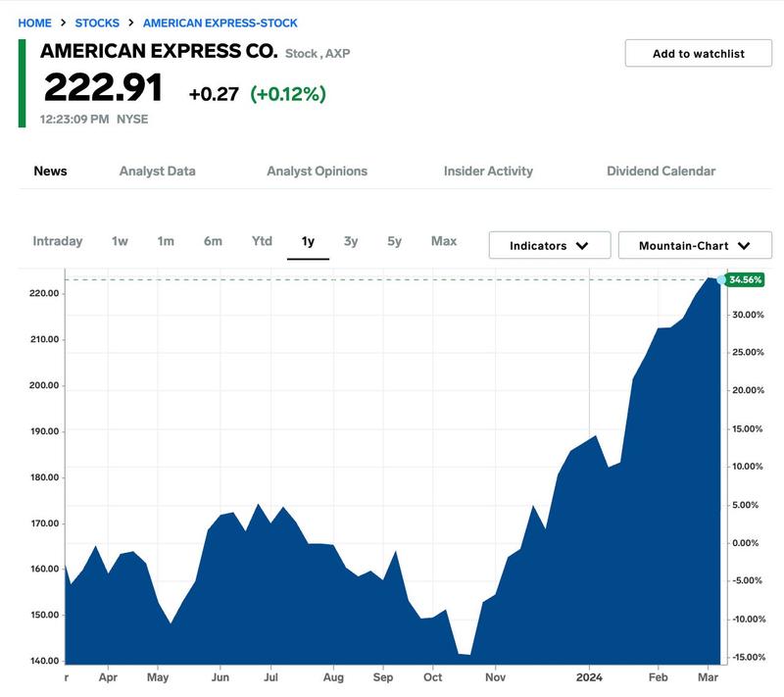Select the News tab
This screenshot has width=784, height=697.
(x=51, y=171)
